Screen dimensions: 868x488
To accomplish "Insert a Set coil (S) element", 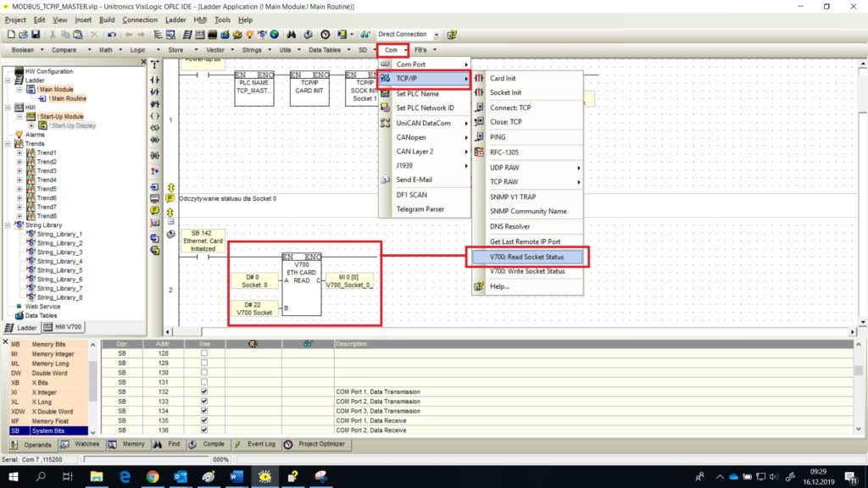I will point(155,128).
